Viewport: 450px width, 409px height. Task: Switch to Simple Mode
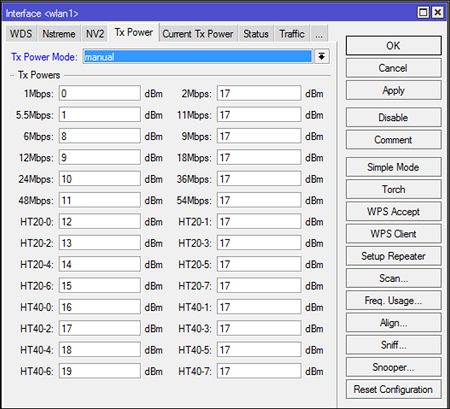coord(393,167)
